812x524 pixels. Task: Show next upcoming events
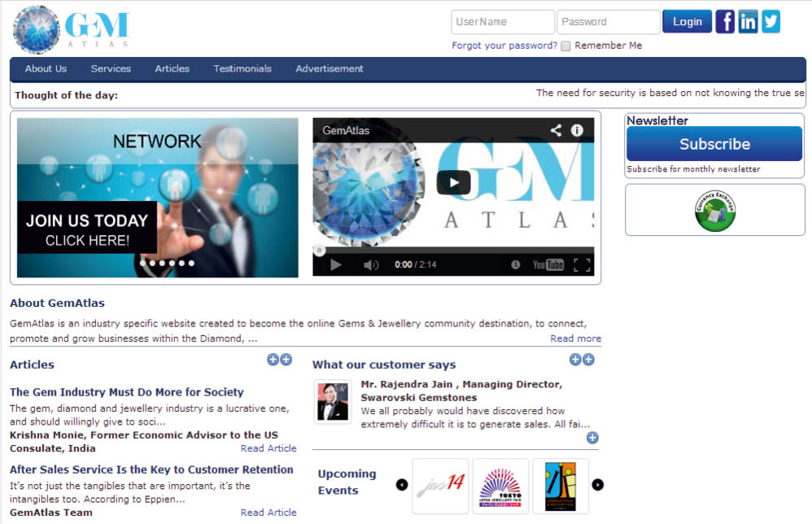pos(598,485)
